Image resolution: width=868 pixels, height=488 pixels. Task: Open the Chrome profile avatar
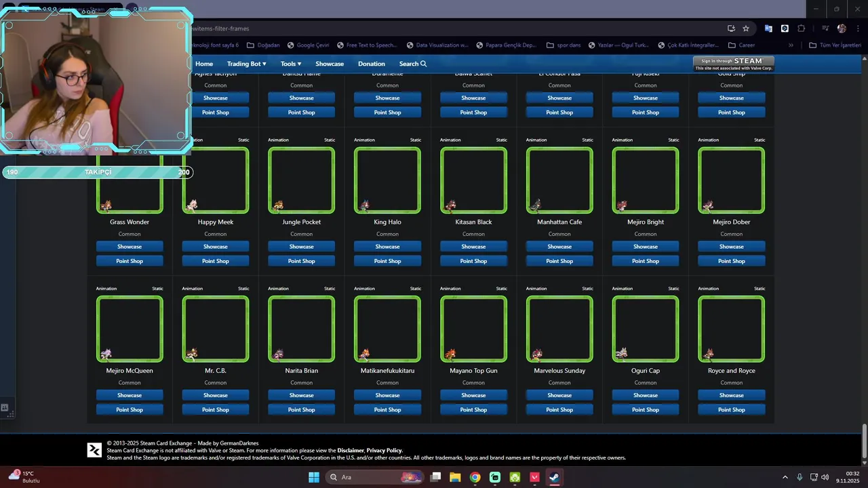(x=842, y=28)
